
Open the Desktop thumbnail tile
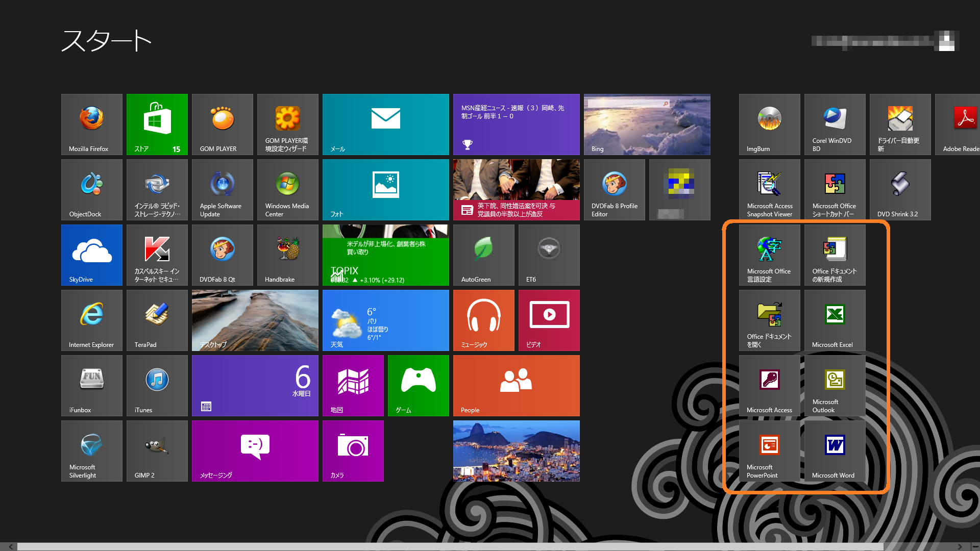[255, 320]
